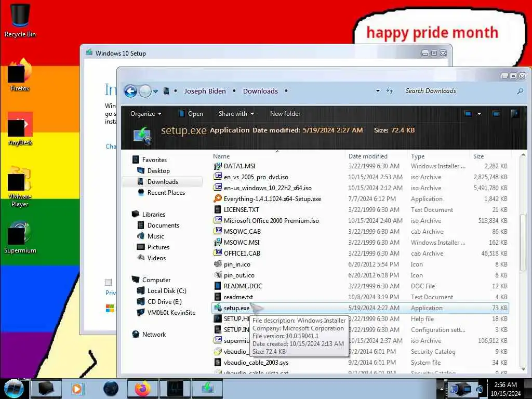Image resolution: width=532 pixels, height=399 pixels.
Task: Select Desktop under Favorites
Action: pyautogui.click(x=158, y=170)
